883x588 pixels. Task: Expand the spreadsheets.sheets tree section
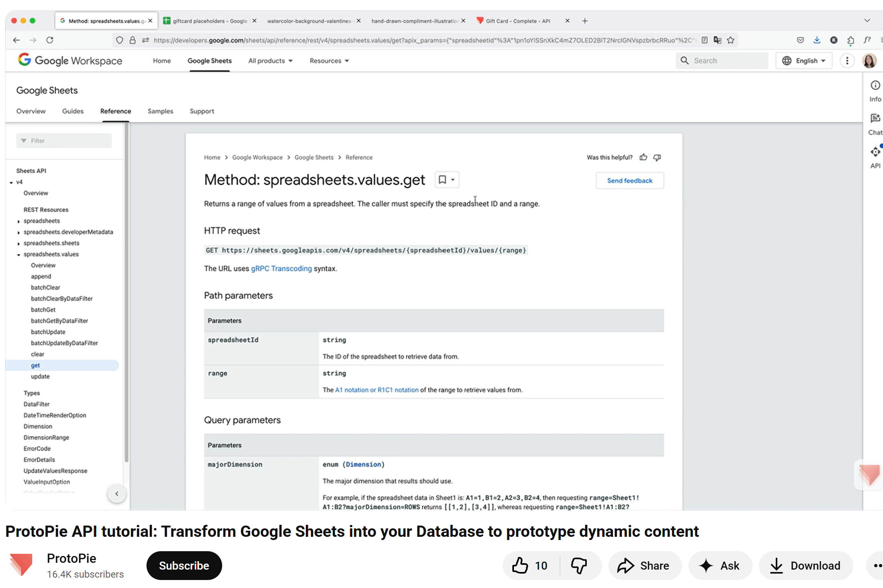18,243
